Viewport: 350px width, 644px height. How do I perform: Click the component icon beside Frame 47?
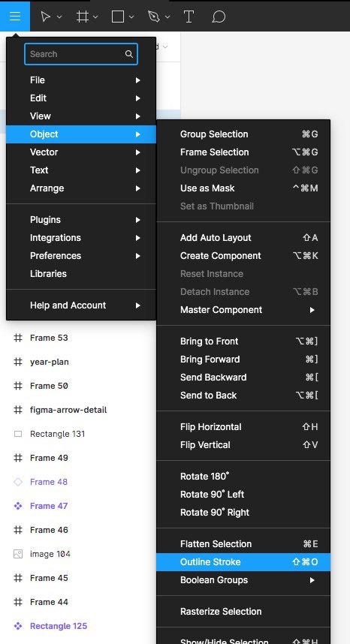tap(18, 506)
